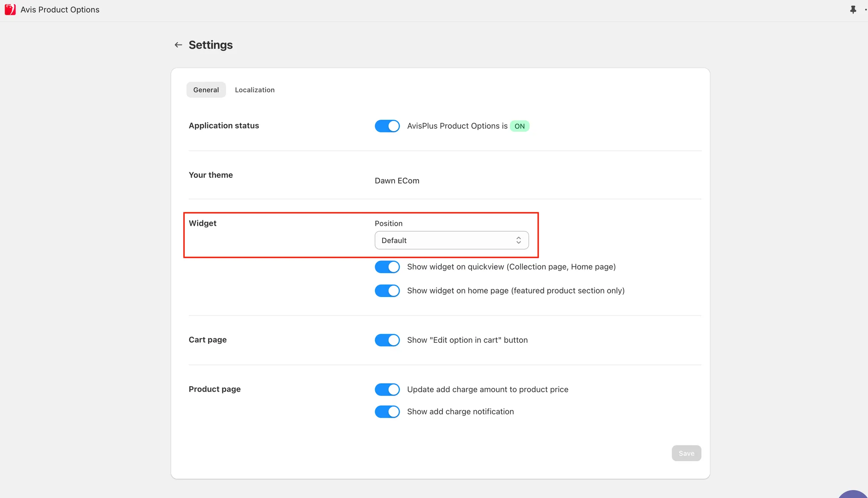Screen dimensions: 868x498
Task: Click the Position field label
Action: tap(388, 224)
